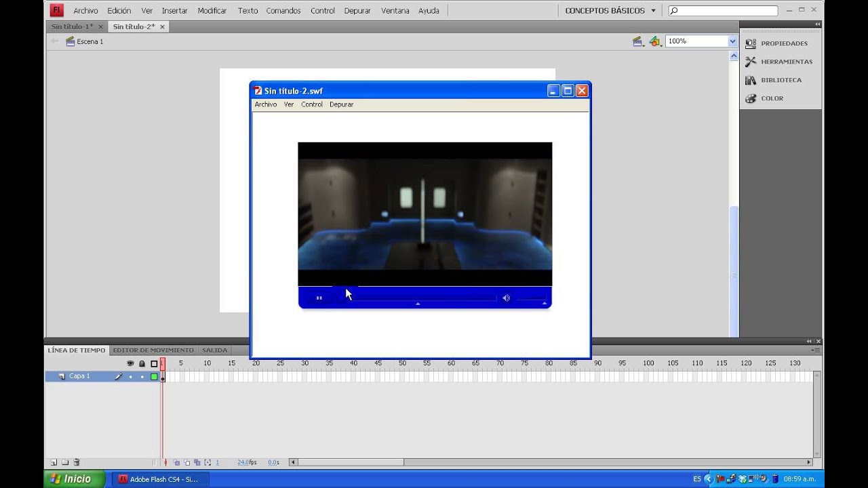Open the Color panel icon
The image size is (868, 488).
tap(750, 98)
